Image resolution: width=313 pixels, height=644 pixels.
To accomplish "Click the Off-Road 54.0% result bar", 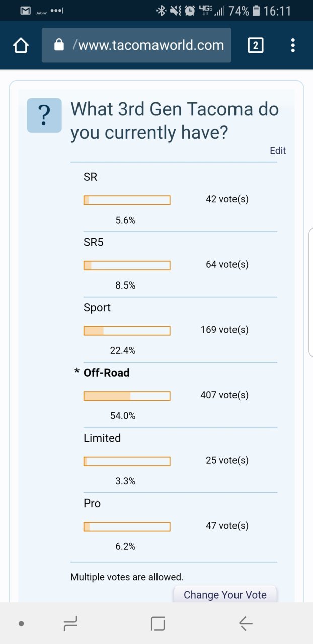I will click(127, 396).
